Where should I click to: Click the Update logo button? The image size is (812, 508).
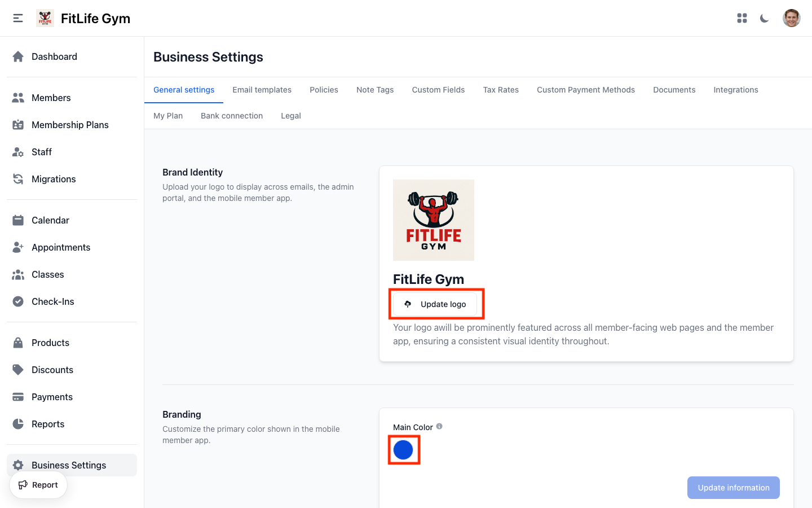[x=436, y=304]
